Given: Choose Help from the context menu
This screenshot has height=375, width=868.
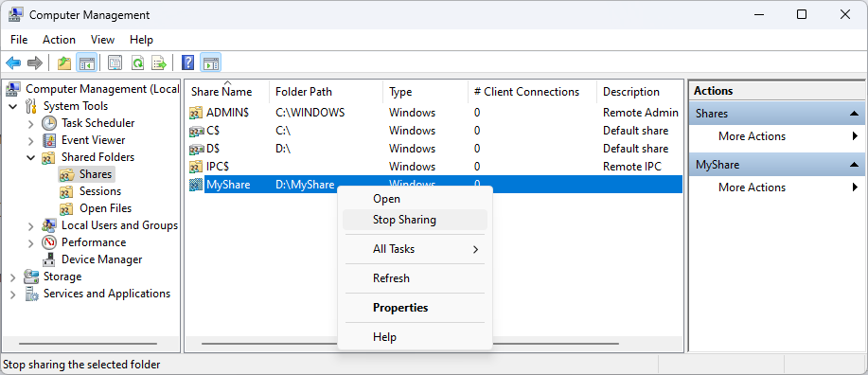Looking at the screenshot, I should 416,337.
